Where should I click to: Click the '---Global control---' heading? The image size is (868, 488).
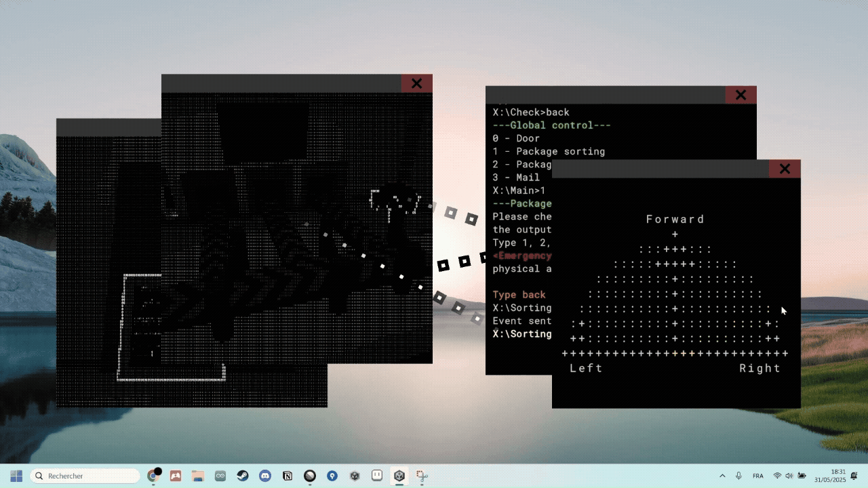552,125
